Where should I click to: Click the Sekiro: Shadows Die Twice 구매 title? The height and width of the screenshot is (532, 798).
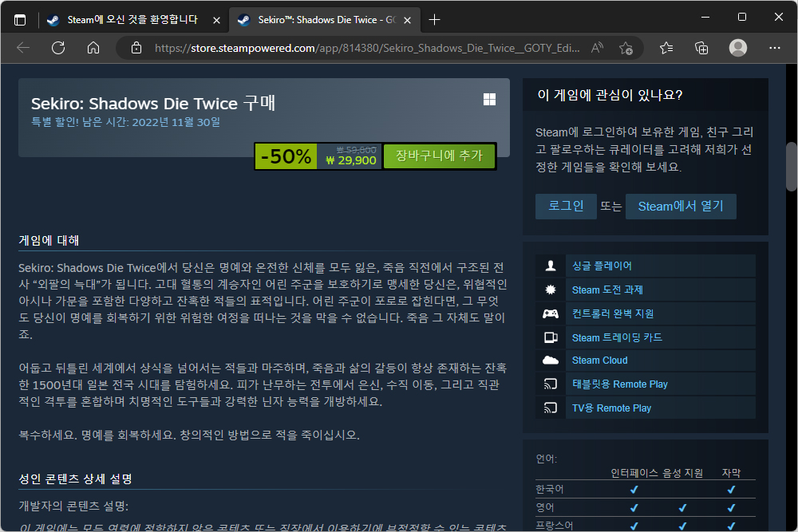point(152,103)
